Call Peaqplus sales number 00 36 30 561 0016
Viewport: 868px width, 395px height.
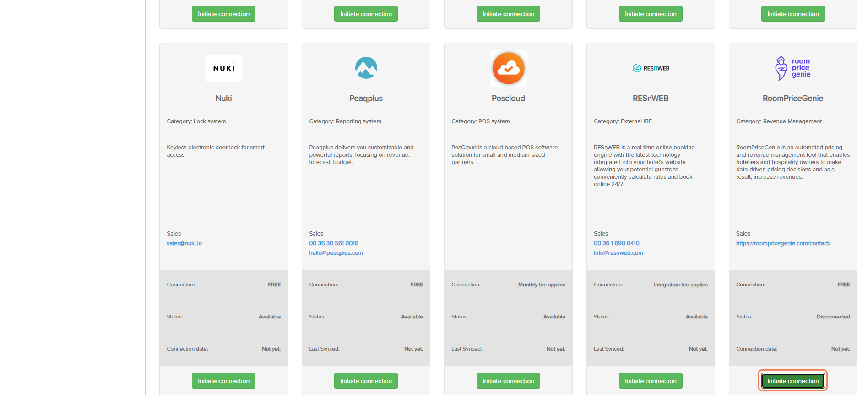[x=333, y=243]
